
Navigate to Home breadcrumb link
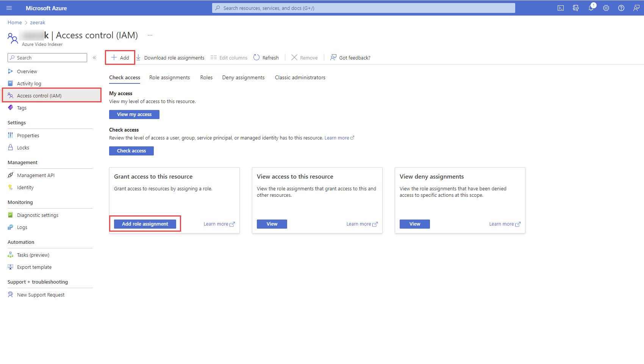[14, 23]
